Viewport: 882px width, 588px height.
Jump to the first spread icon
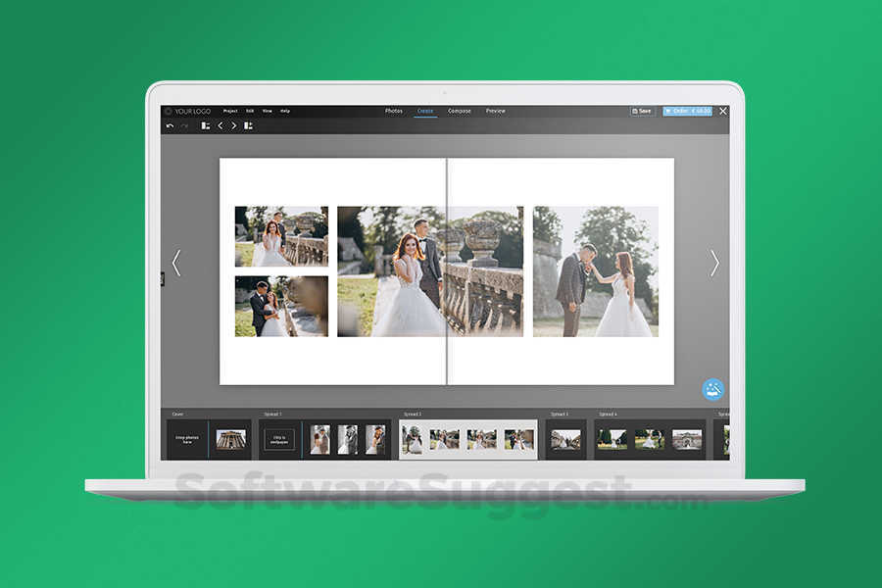pyautogui.click(x=205, y=126)
